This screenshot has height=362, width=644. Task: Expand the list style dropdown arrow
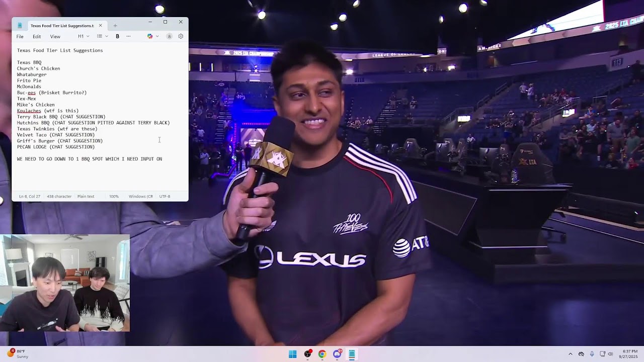(x=106, y=36)
